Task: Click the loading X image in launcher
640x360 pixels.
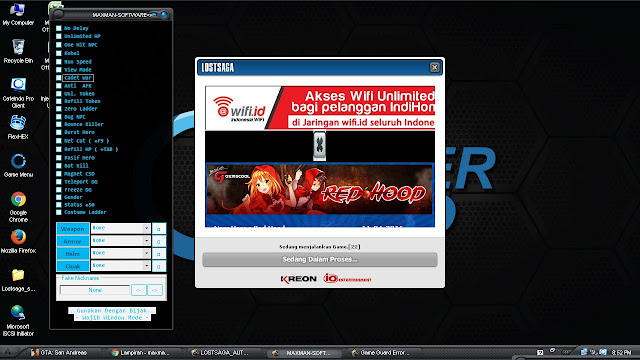Action: 319,145
